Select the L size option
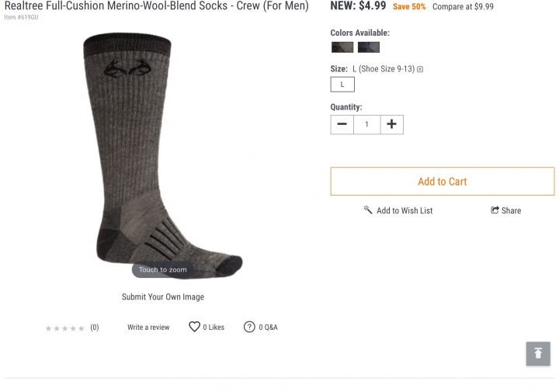 click(x=342, y=85)
